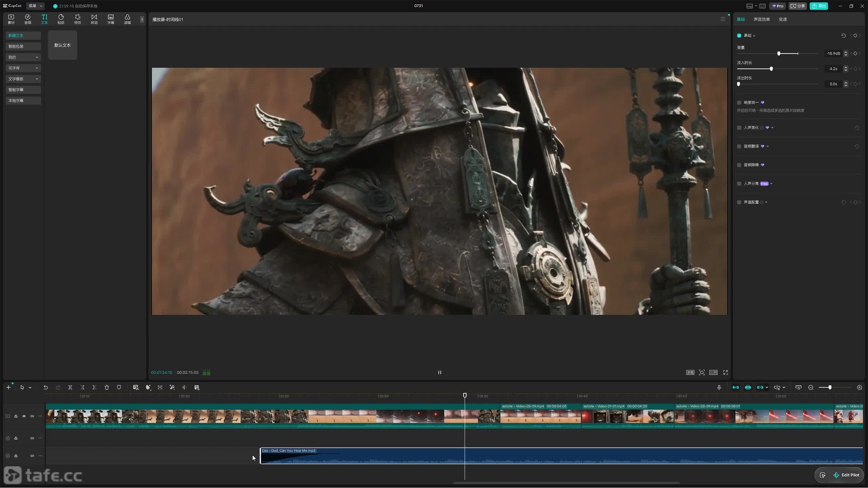Click the Pro upgrade button
Screen dimensions: 868x488
pyautogui.click(x=777, y=6)
